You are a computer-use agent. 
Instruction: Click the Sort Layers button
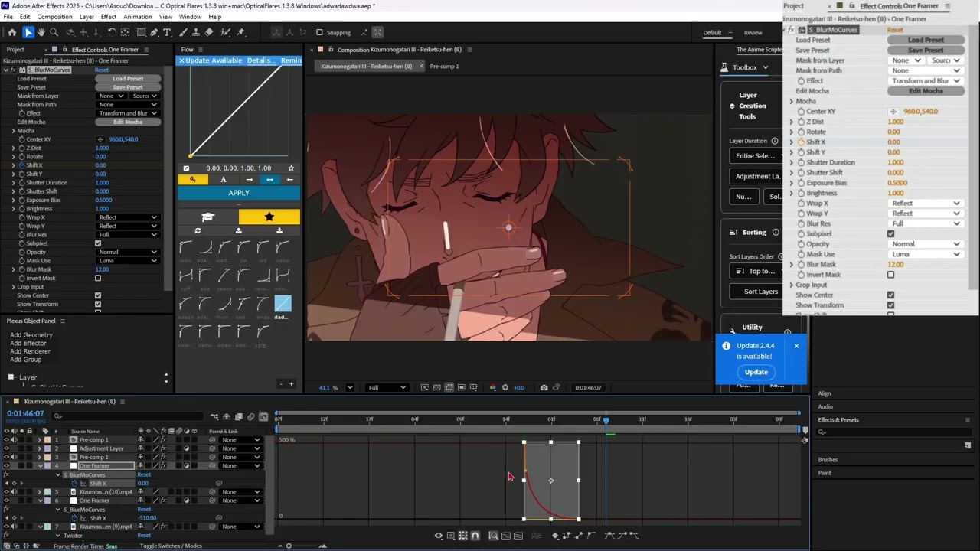(x=761, y=292)
